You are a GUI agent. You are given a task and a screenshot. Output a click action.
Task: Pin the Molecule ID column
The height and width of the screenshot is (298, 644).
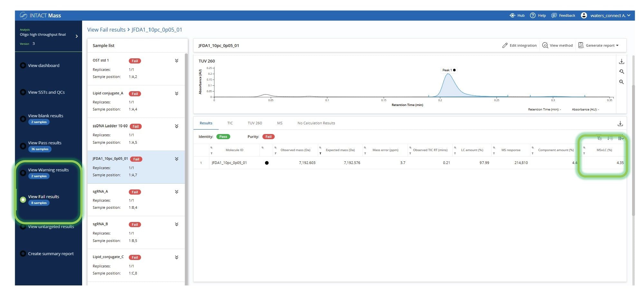(x=212, y=148)
